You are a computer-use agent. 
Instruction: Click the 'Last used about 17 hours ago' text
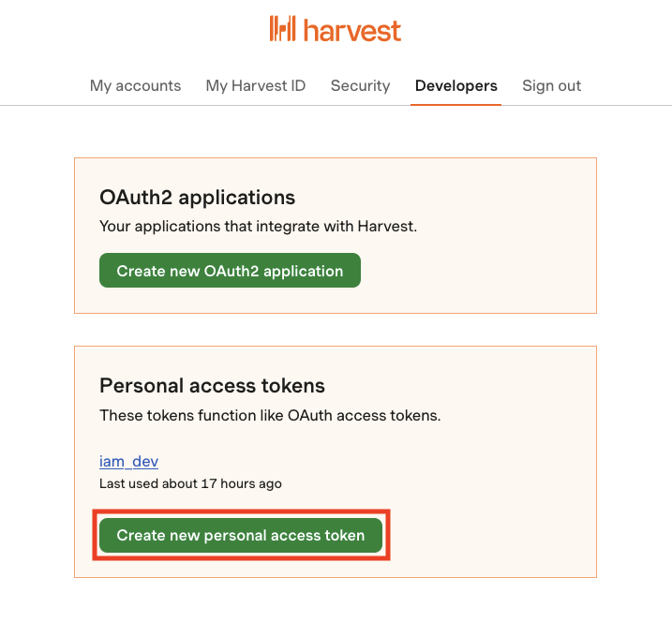click(190, 483)
